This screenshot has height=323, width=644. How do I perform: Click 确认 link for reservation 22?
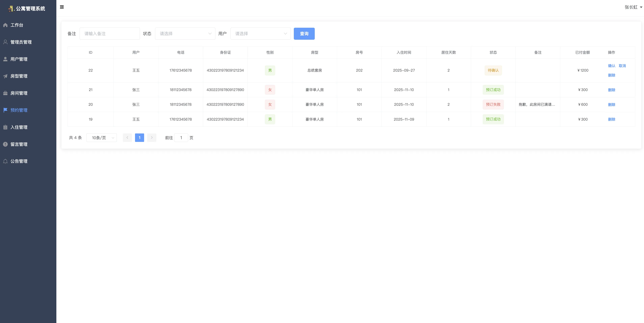click(x=611, y=66)
